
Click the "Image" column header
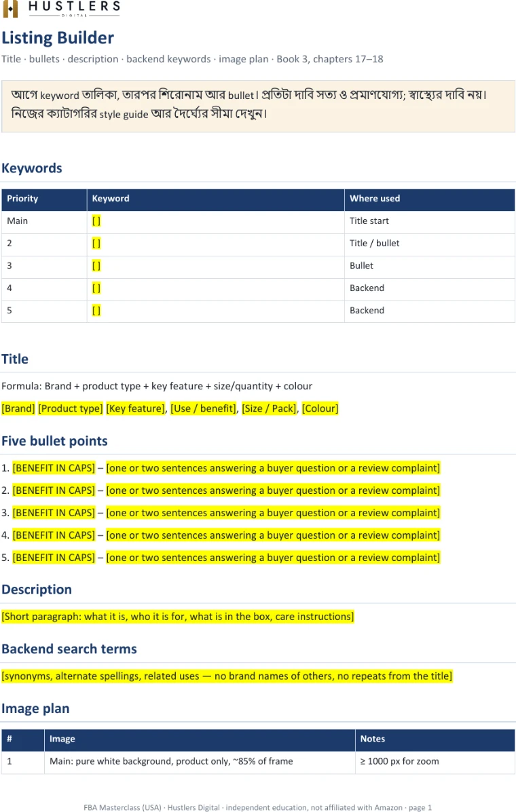click(200, 739)
